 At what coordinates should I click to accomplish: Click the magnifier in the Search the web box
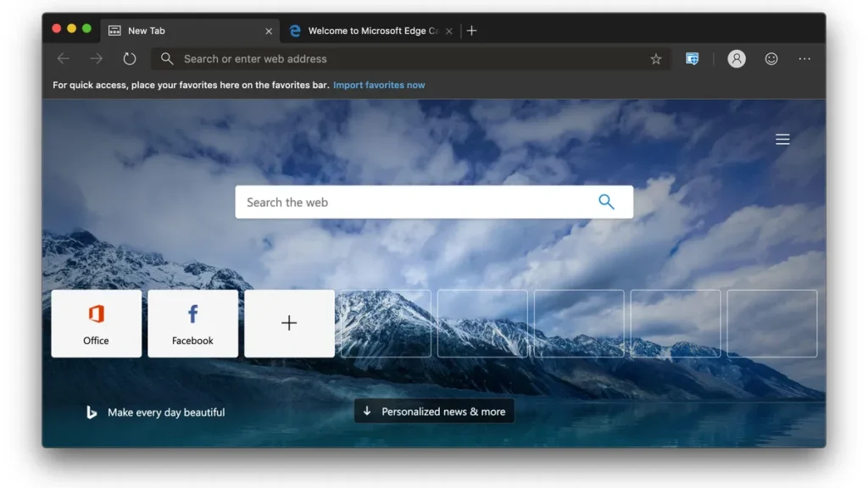click(x=606, y=202)
